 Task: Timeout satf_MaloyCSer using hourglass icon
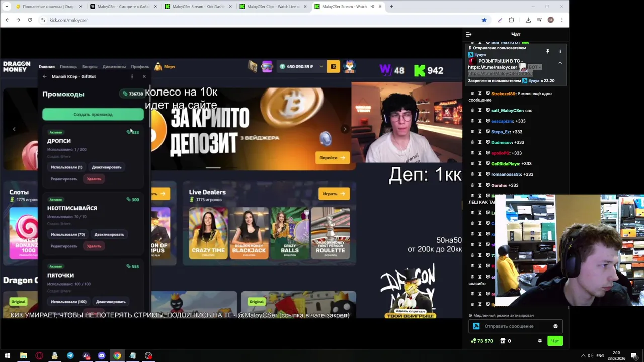[480, 110]
